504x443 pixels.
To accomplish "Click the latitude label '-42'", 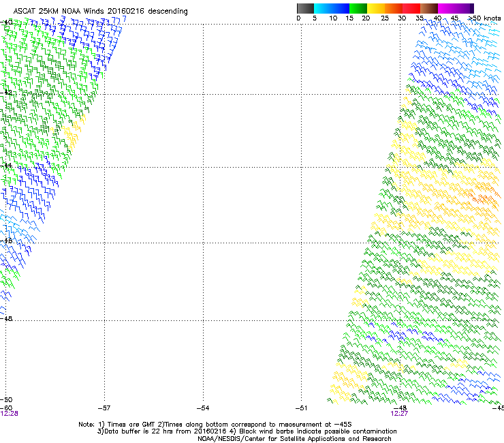I will [6, 93].
